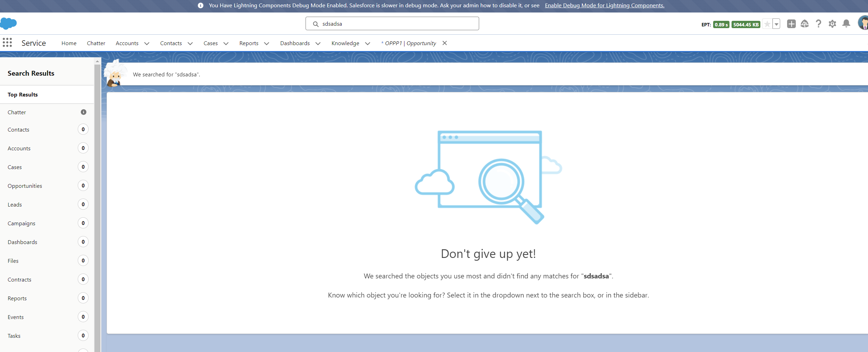Go to the Chatter tab

pyautogui.click(x=96, y=43)
